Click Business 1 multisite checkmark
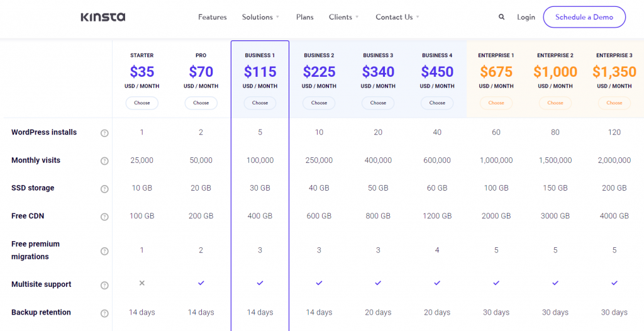644x331 pixels. 260,283
